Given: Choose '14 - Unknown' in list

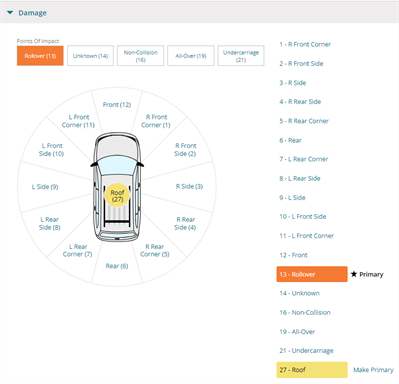Looking at the screenshot, I should coord(299,293).
